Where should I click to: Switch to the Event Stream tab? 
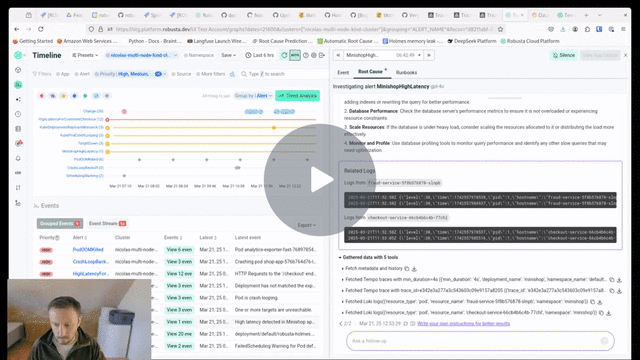(107, 224)
